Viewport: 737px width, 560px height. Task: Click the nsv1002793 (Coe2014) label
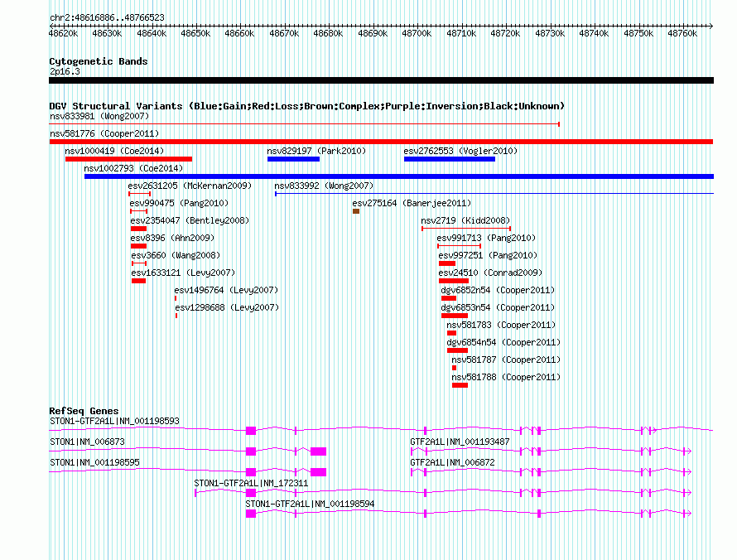133,168
